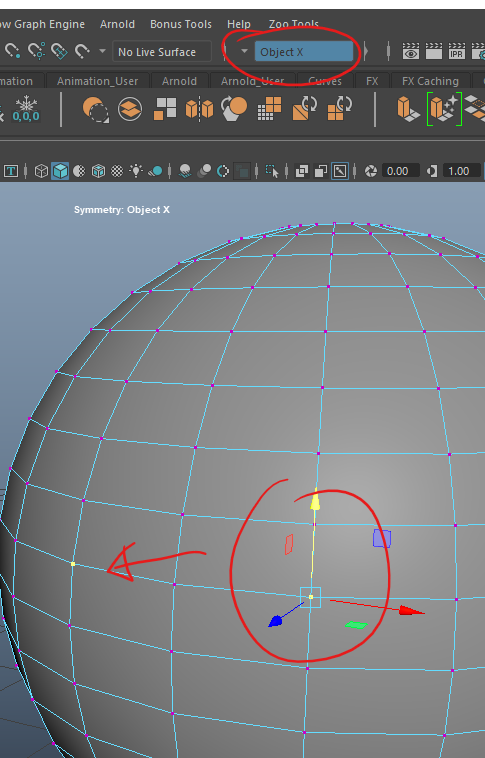Toggle Textured checker sphere icon
Image resolution: width=485 pixels, height=758 pixels.
click(117, 171)
